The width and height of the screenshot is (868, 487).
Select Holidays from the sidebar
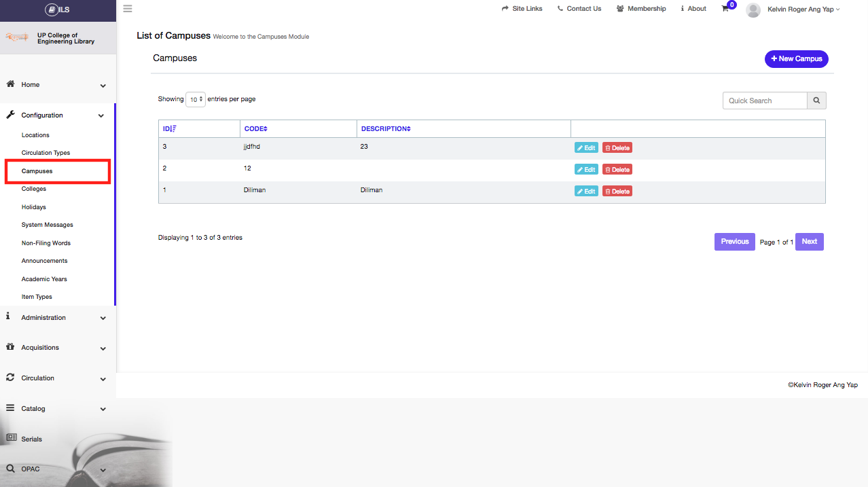34,207
